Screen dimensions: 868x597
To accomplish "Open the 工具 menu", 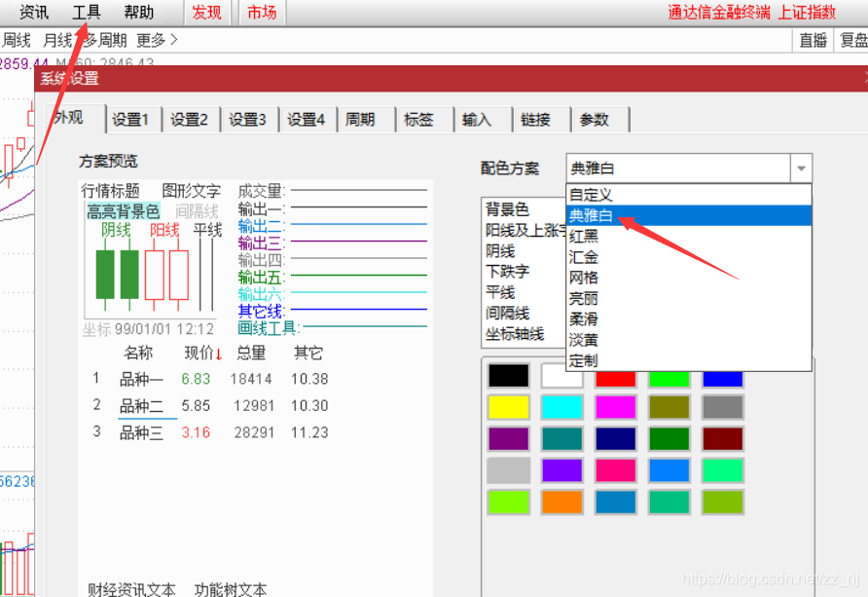I will coord(87,13).
